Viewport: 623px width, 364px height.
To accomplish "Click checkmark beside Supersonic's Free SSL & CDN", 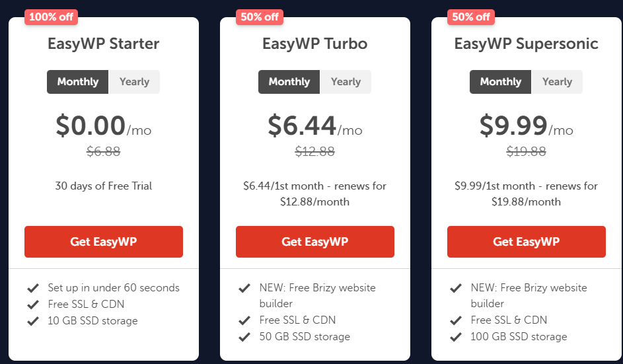I will tap(455, 320).
